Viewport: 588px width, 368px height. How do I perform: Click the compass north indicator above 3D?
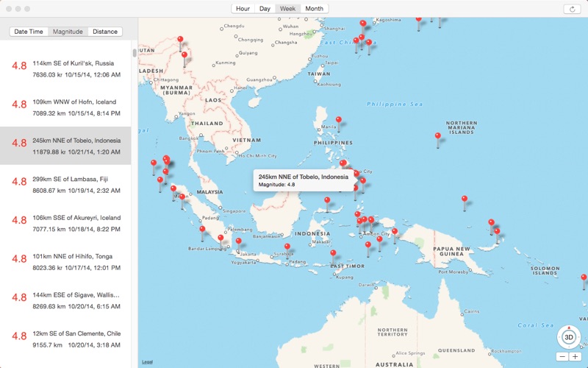point(569,328)
